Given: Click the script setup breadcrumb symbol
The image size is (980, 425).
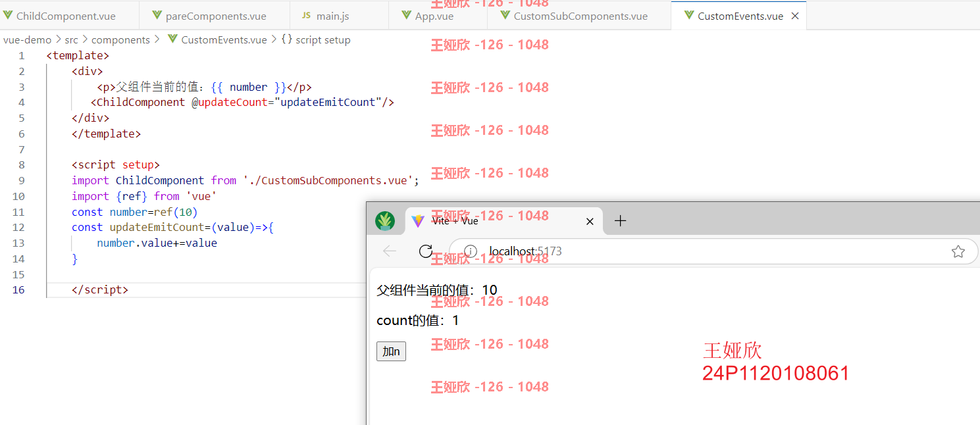Looking at the screenshot, I should pos(323,39).
